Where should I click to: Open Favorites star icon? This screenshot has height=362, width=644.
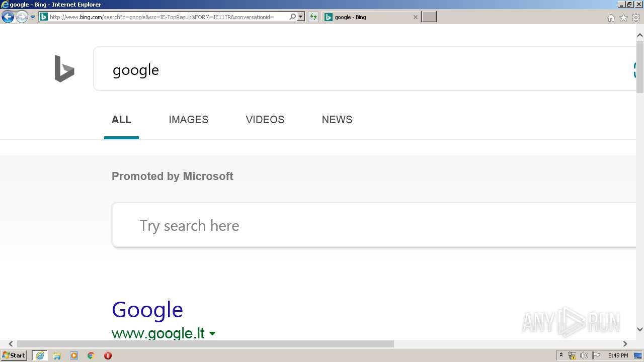click(623, 18)
